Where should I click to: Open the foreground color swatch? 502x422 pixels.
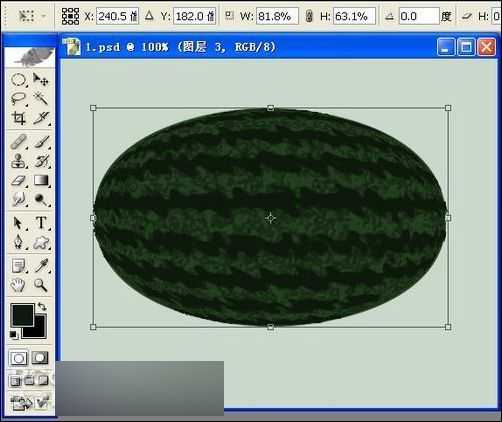coord(22,315)
